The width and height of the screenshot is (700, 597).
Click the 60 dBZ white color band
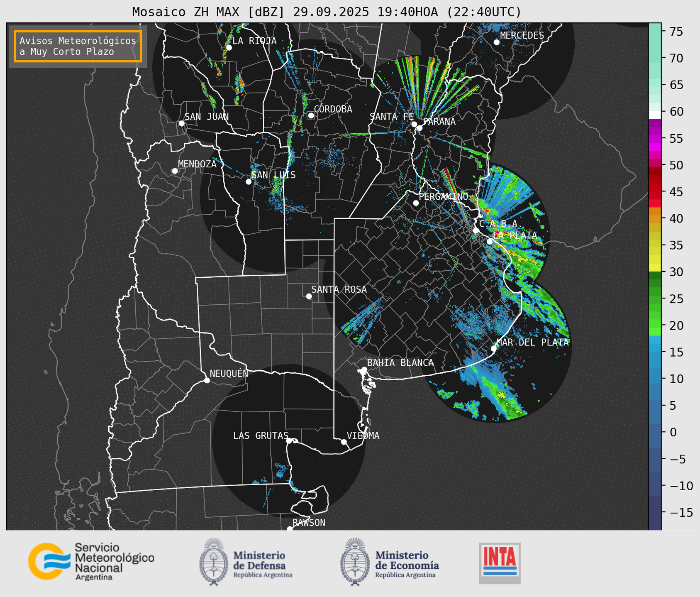655,115
